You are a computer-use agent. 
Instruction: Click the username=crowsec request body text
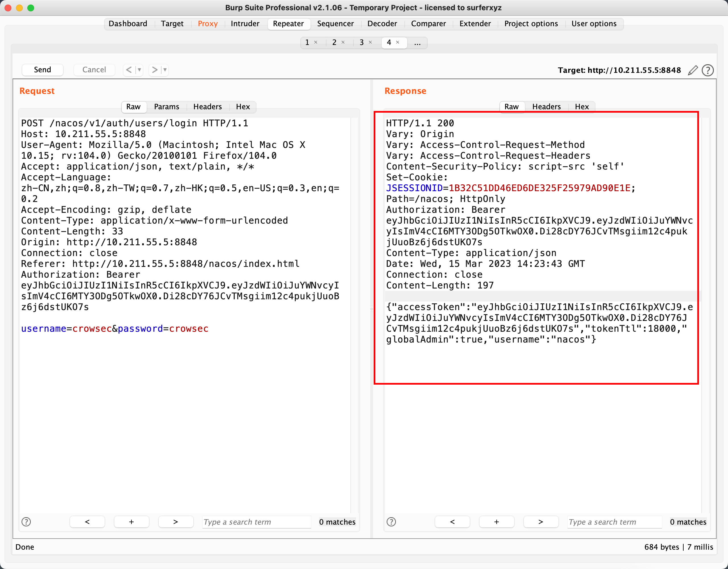[x=67, y=329]
